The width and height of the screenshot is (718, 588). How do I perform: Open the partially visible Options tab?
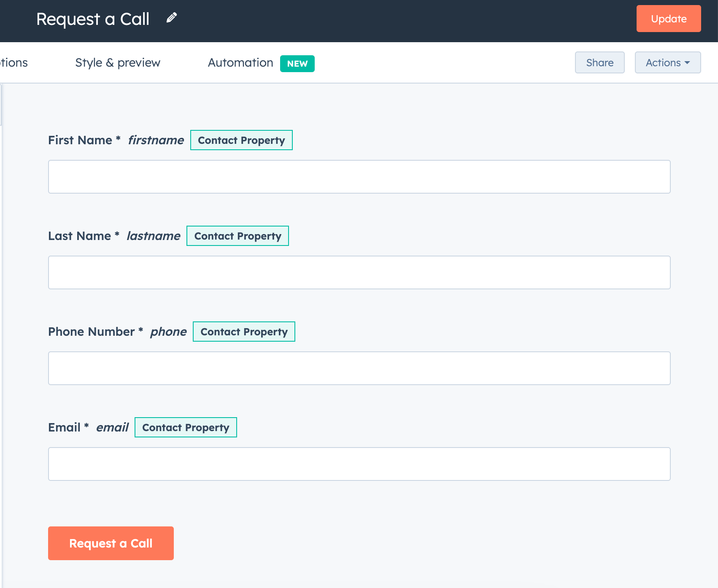coord(13,62)
